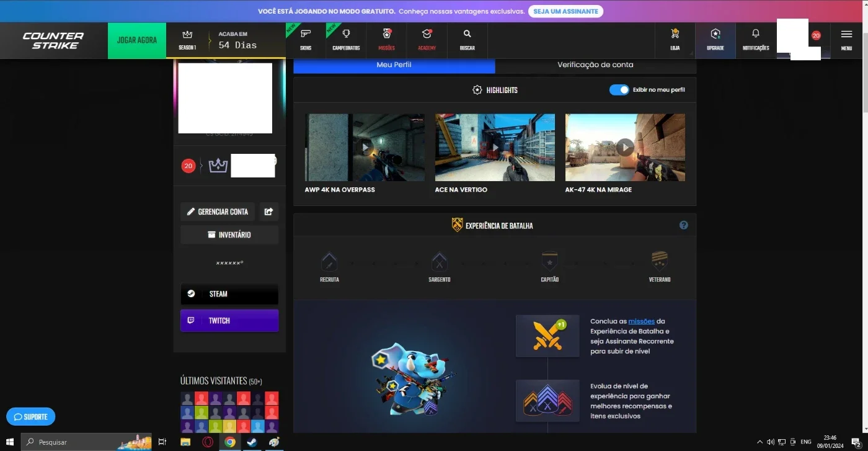Click the Veterano rank badge
The width and height of the screenshot is (868, 451).
(x=660, y=261)
